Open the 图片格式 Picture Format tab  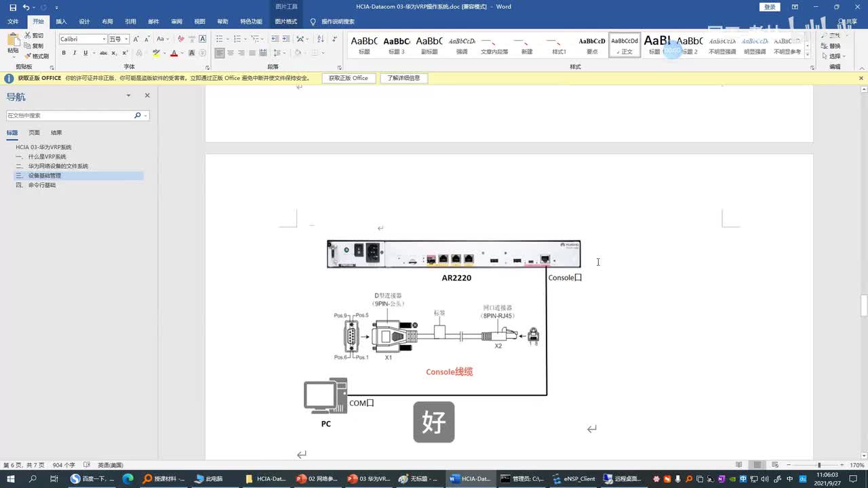tap(285, 22)
